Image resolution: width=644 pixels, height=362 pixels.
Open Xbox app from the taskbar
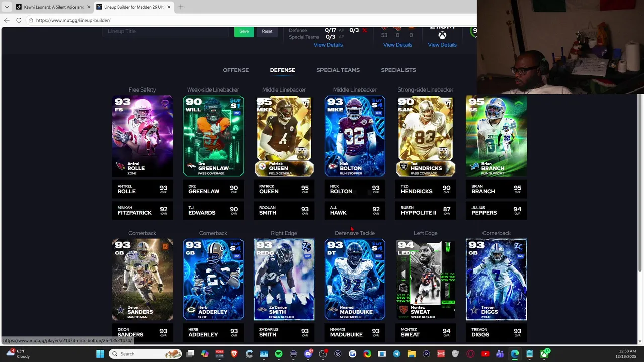point(544,354)
